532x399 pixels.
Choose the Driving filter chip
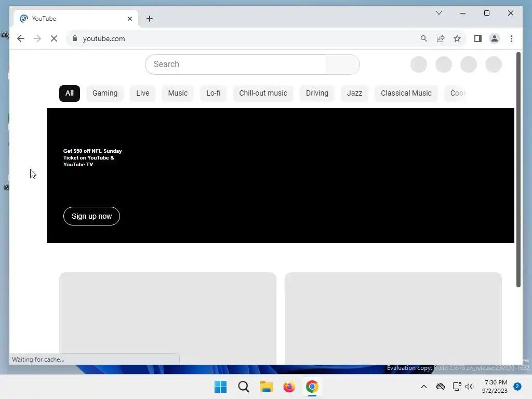coord(317,94)
